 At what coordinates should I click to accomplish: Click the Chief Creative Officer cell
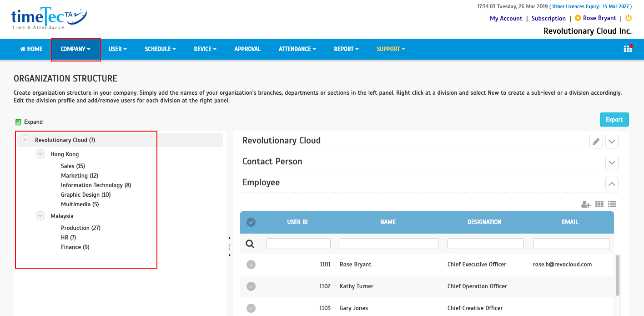[475, 308]
